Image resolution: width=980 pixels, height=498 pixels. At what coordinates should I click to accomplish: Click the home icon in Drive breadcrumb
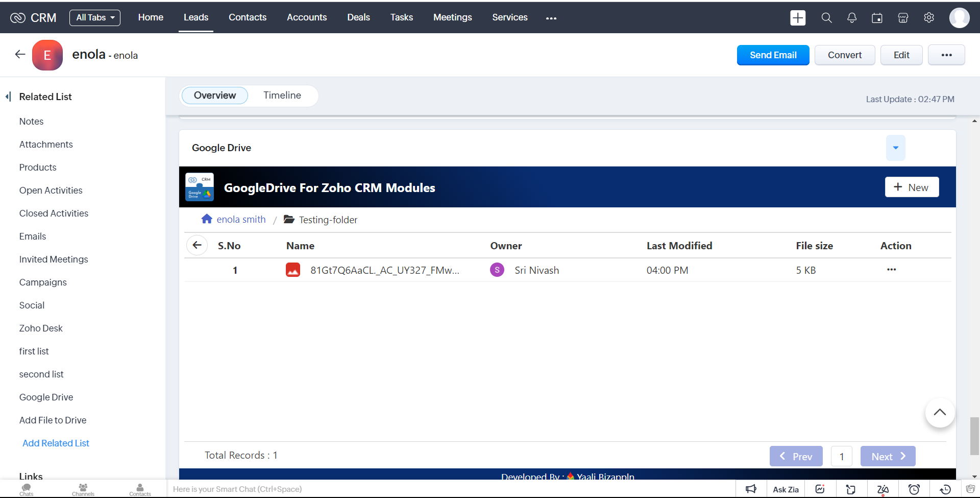pos(207,219)
